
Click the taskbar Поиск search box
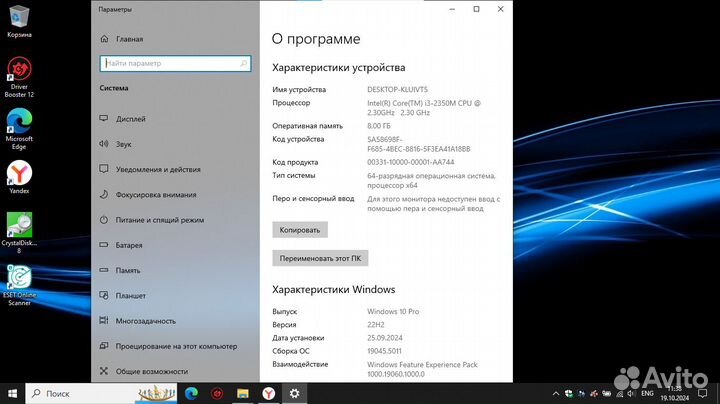coord(101,393)
